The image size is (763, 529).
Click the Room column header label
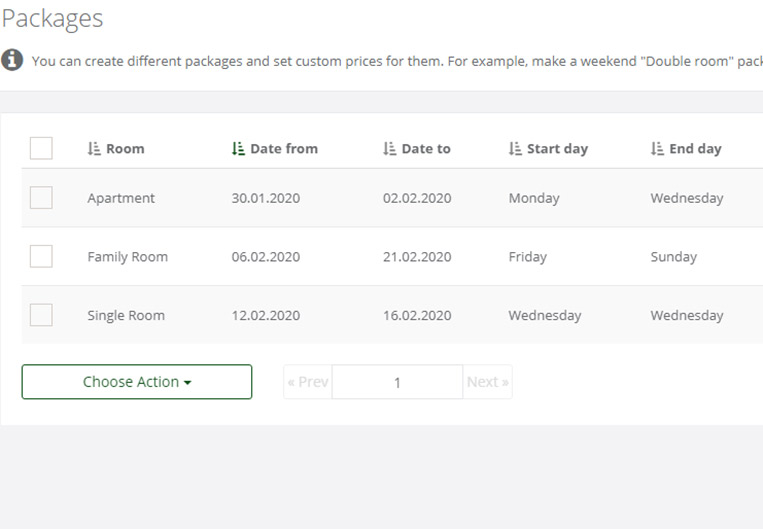point(125,148)
